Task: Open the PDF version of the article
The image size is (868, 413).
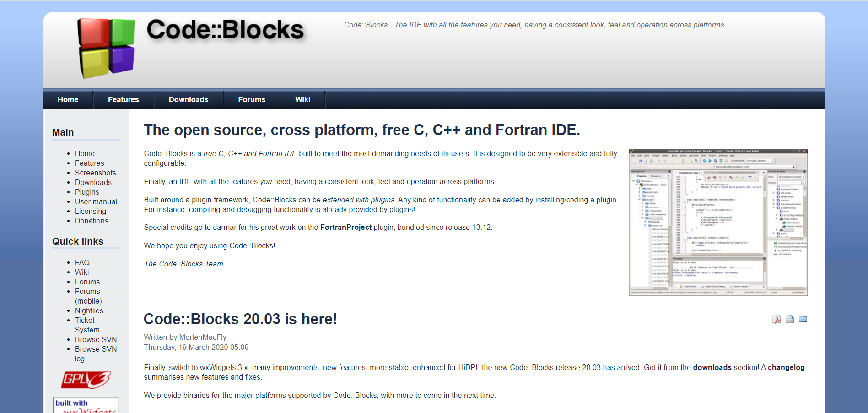Action: click(776, 319)
